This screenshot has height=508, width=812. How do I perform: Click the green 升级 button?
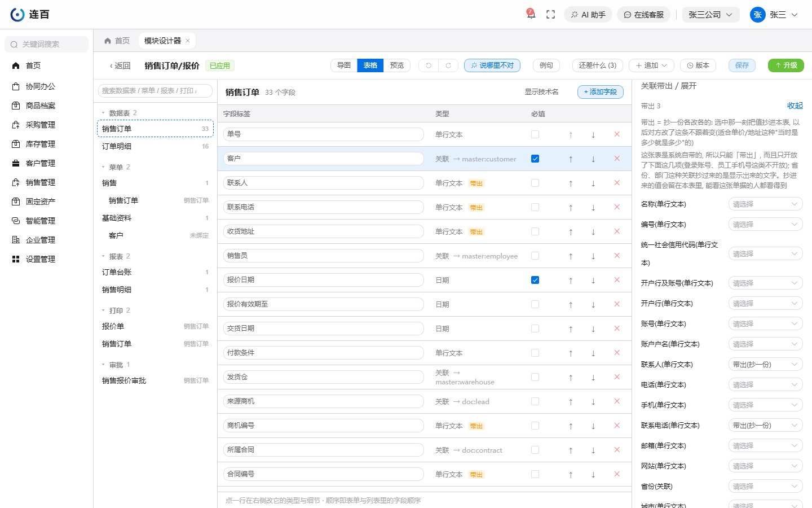[786, 65]
